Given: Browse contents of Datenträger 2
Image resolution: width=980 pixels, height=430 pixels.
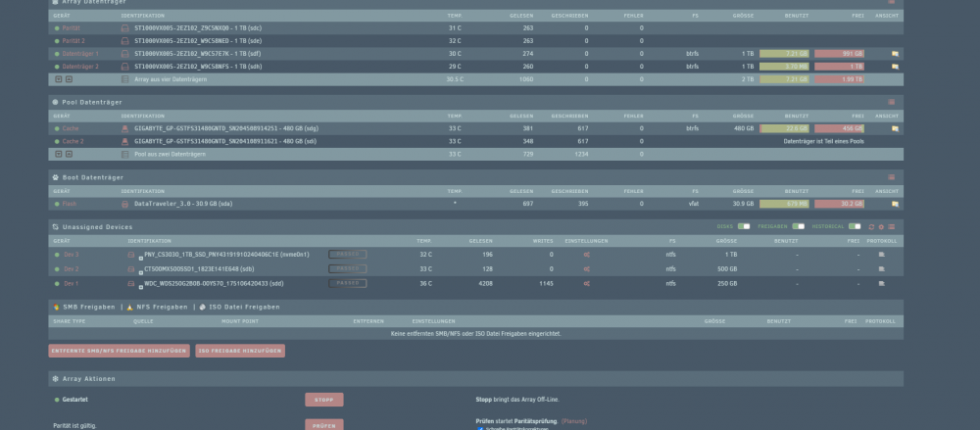Looking at the screenshot, I should click(895, 67).
